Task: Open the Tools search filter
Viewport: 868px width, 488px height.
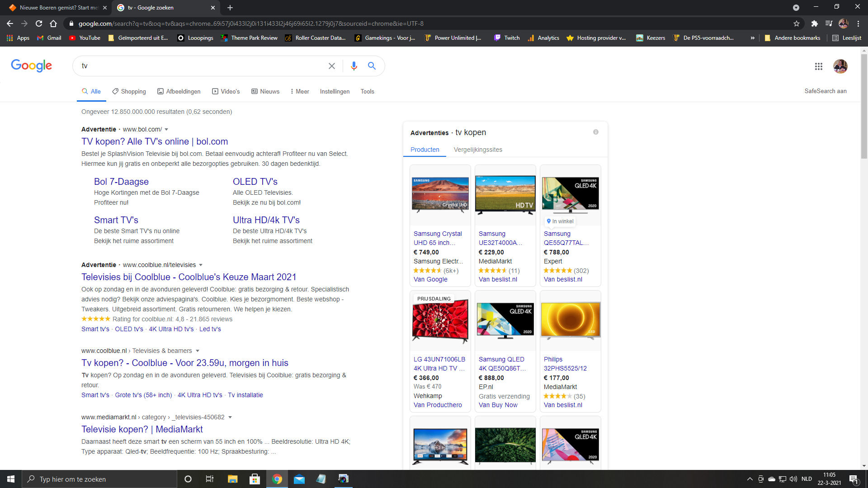Action: (367, 91)
